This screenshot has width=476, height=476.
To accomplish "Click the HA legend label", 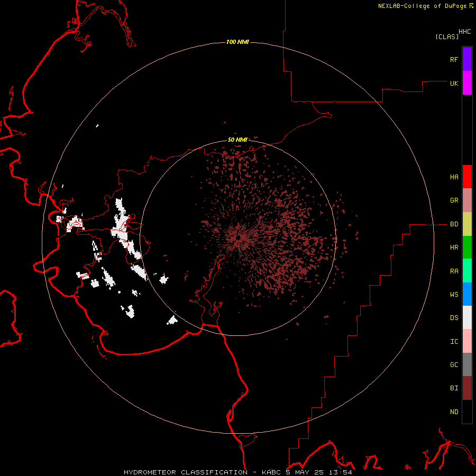I will 454,177.
